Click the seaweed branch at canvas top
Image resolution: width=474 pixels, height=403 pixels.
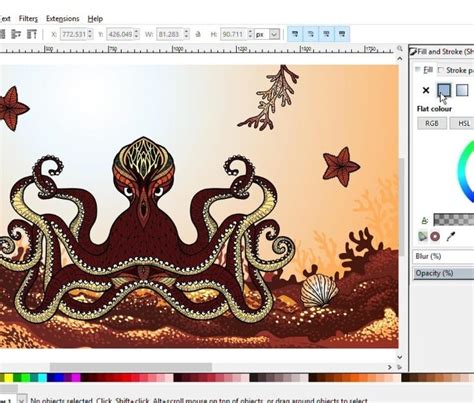point(268,97)
